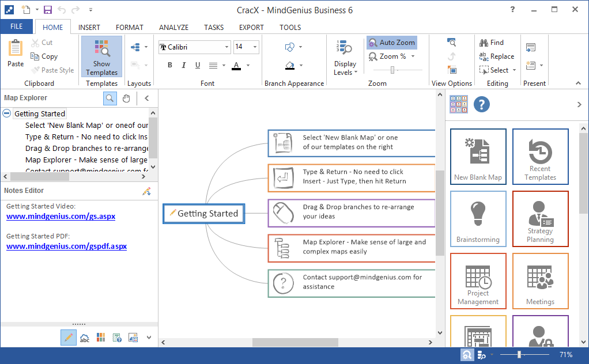
Task: Collapse the Map Explorer pane with left arrow
Action: tap(147, 98)
